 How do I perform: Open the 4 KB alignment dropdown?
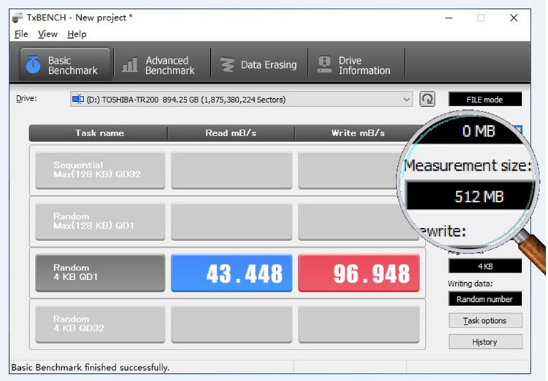pos(485,267)
